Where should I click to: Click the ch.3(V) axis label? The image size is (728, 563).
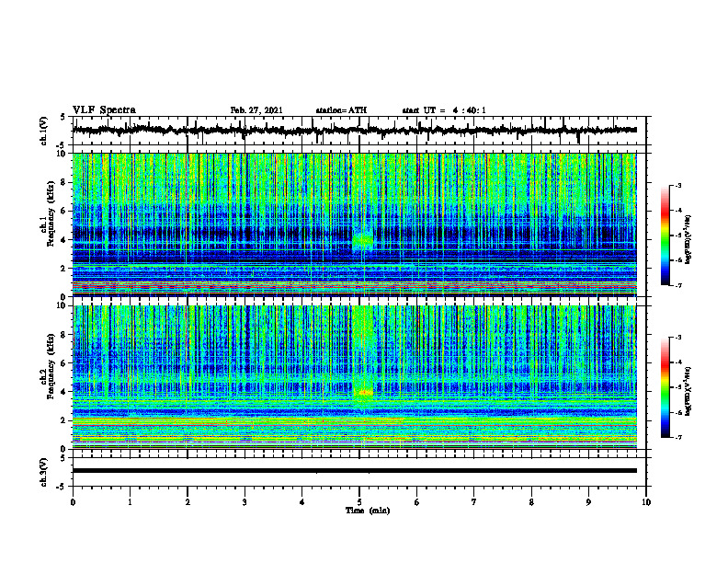[x=44, y=473]
